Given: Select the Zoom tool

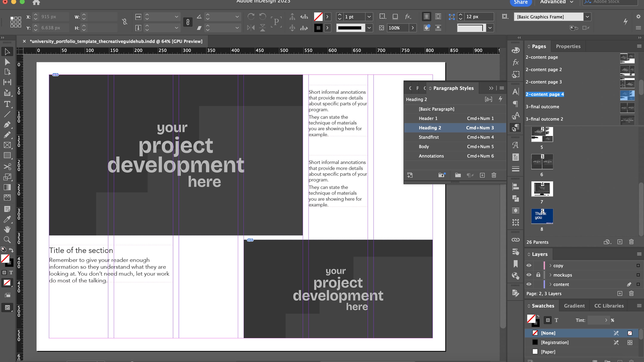Looking at the screenshot, I should (x=7, y=239).
